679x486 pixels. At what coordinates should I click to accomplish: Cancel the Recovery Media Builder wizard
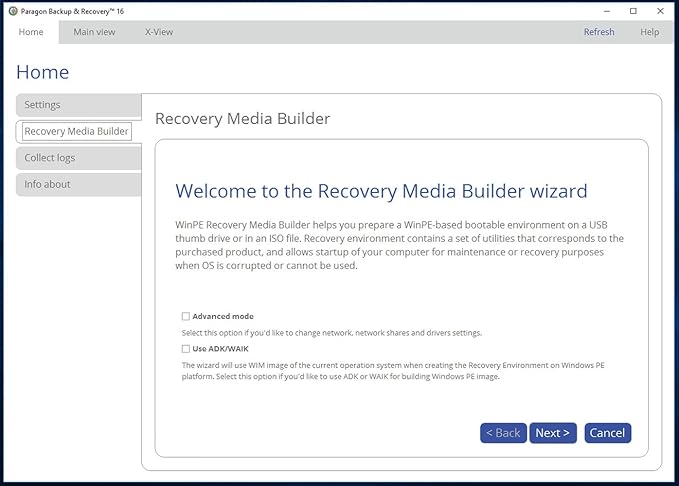pos(607,433)
